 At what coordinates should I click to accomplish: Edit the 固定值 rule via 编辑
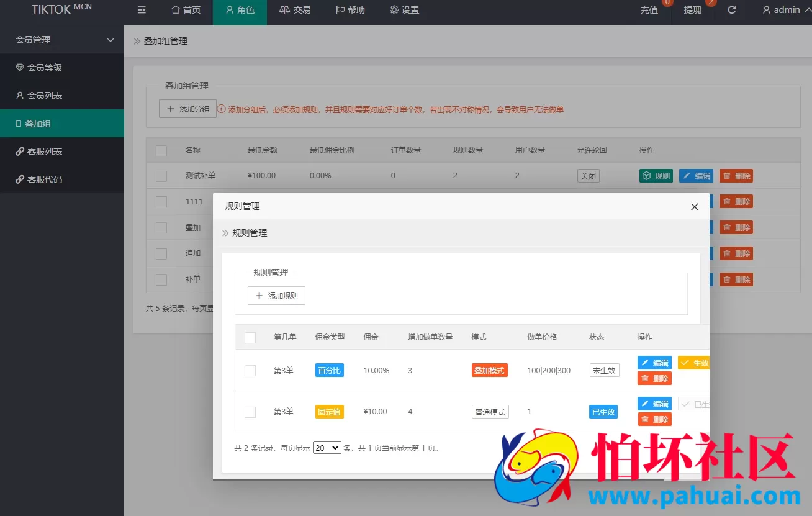coord(654,404)
